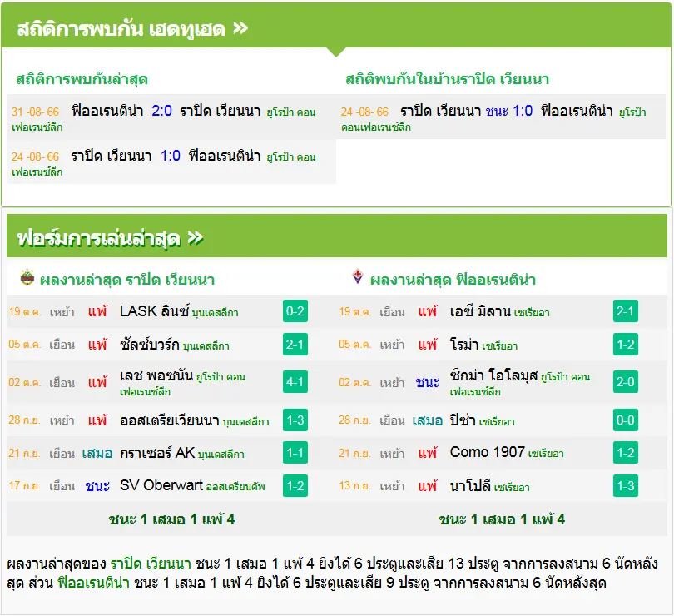The height and width of the screenshot is (616, 674).
Task: Click the green ราปิด เวียนนา link in the summary paragraph
Action: 151,563
